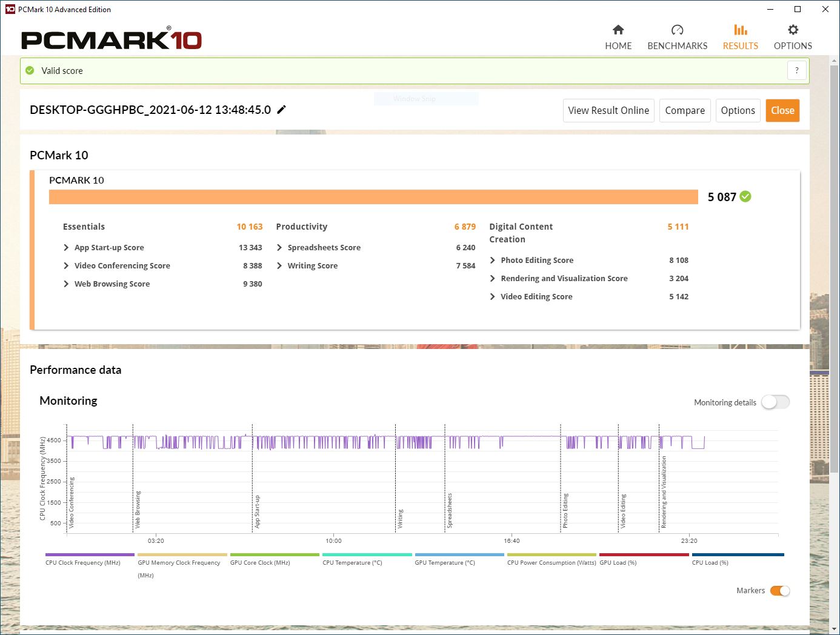Image resolution: width=840 pixels, height=635 pixels.
Task: Click the vertical scrollbar thumb
Action: (835, 269)
